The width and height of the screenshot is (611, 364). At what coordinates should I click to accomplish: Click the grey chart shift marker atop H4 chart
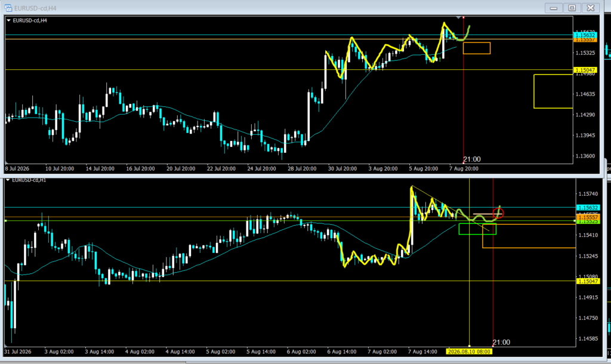click(459, 17)
